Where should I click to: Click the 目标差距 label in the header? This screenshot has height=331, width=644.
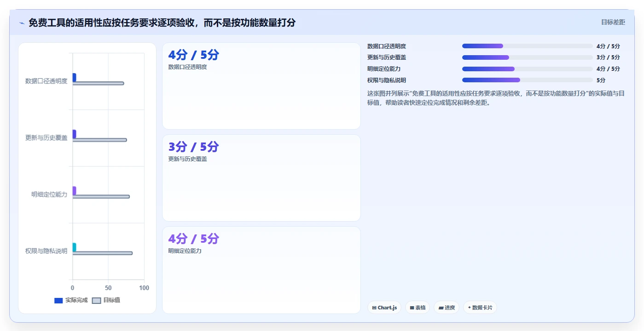point(613,22)
